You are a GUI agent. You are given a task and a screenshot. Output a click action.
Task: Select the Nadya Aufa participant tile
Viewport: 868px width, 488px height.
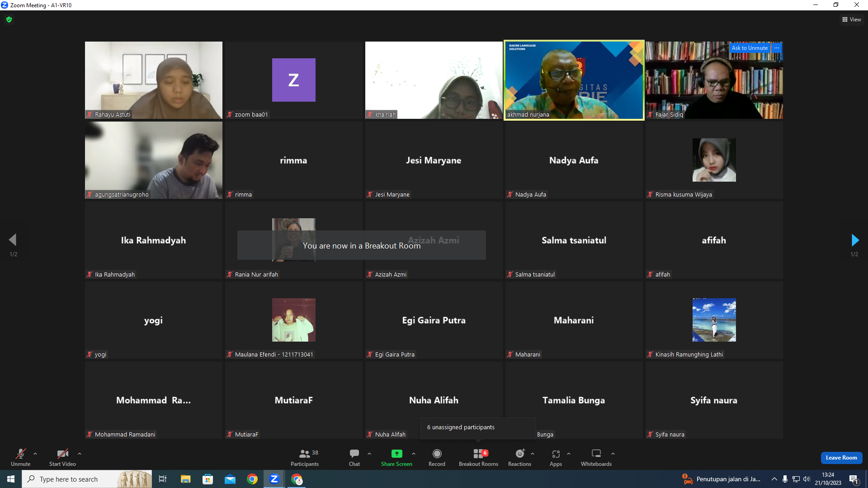point(574,160)
